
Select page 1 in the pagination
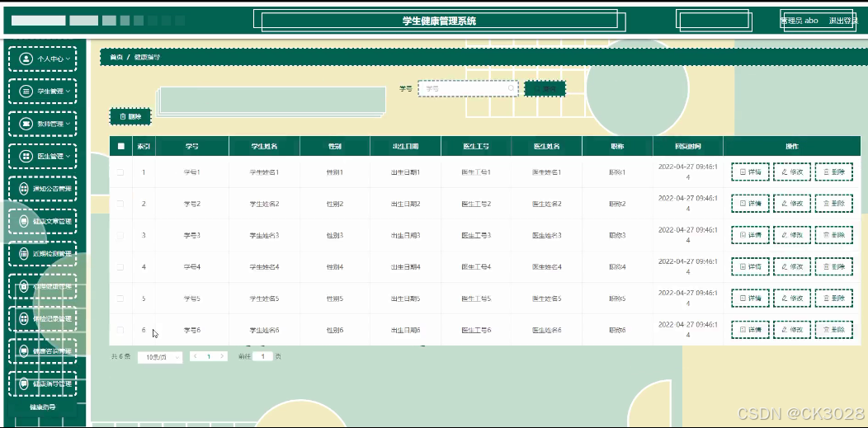point(209,356)
